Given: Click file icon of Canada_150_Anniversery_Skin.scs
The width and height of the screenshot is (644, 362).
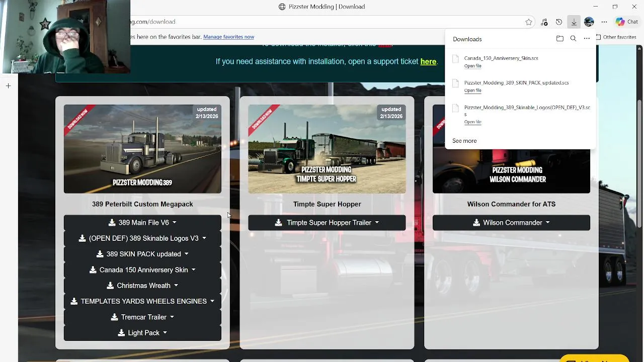Looking at the screenshot, I should click(x=455, y=59).
